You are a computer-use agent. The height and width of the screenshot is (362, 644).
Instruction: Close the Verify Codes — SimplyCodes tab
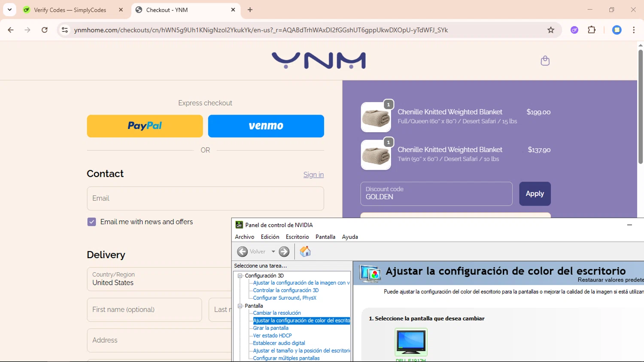pos(121,10)
